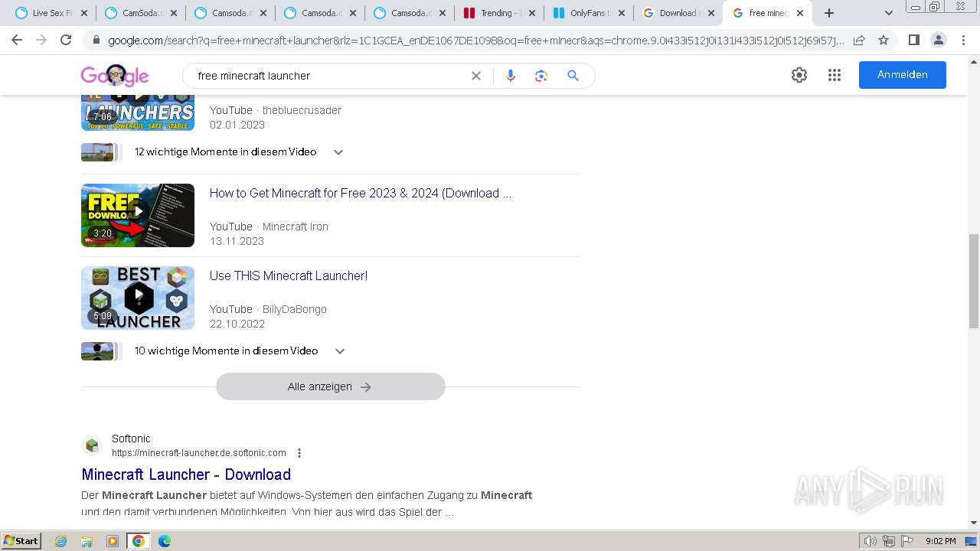Expand 12 wichtige Momente in diesem Video
The width and height of the screenshot is (980, 551).
point(338,152)
